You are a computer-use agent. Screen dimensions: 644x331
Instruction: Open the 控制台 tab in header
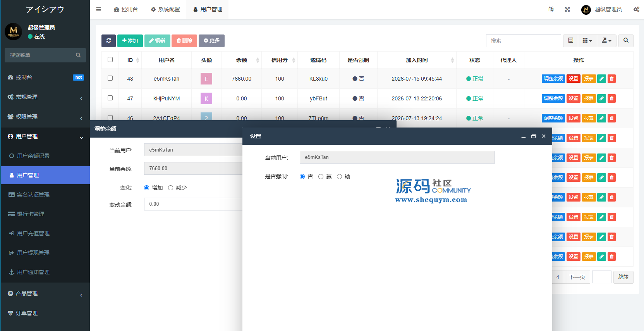(x=126, y=9)
